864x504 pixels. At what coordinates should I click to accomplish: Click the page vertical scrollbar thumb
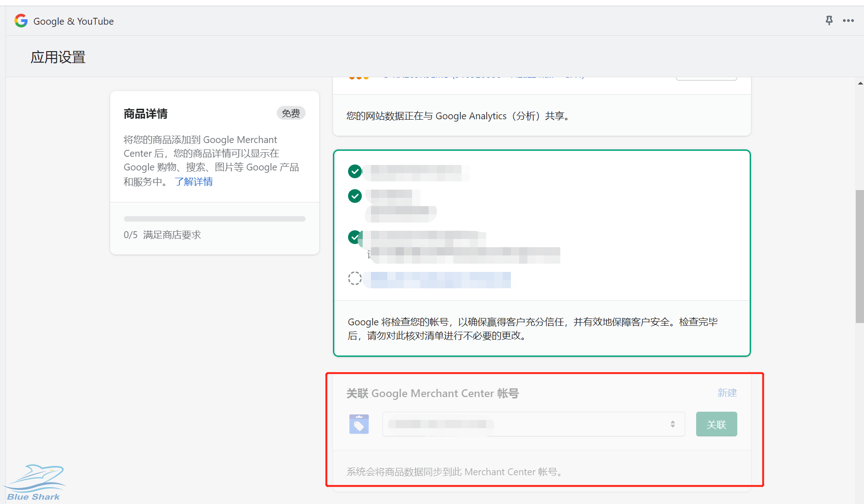click(x=860, y=256)
